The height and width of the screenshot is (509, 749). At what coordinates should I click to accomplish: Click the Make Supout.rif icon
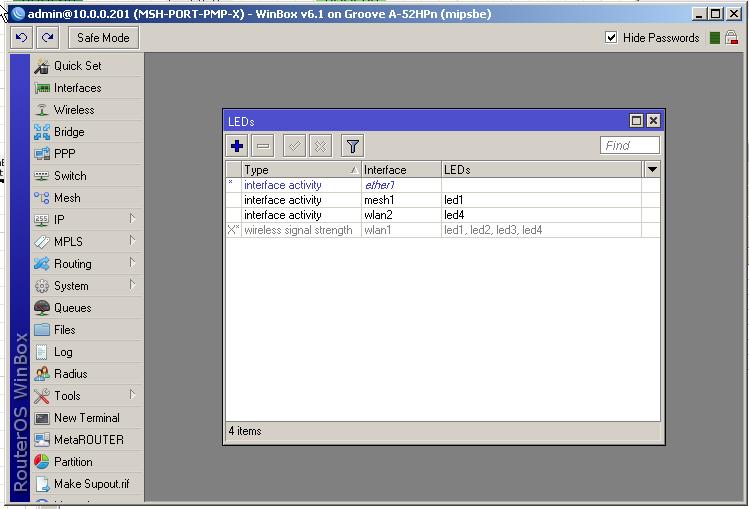click(42, 484)
